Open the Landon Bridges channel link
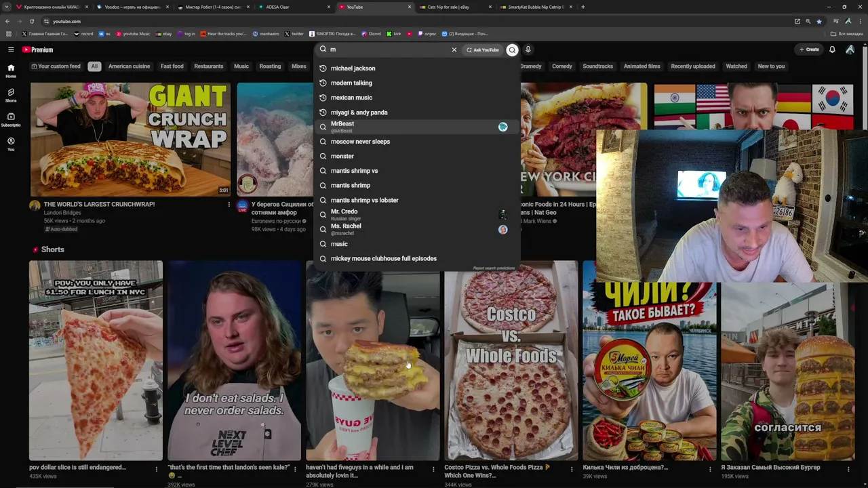The width and height of the screenshot is (868, 488). [x=62, y=213]
